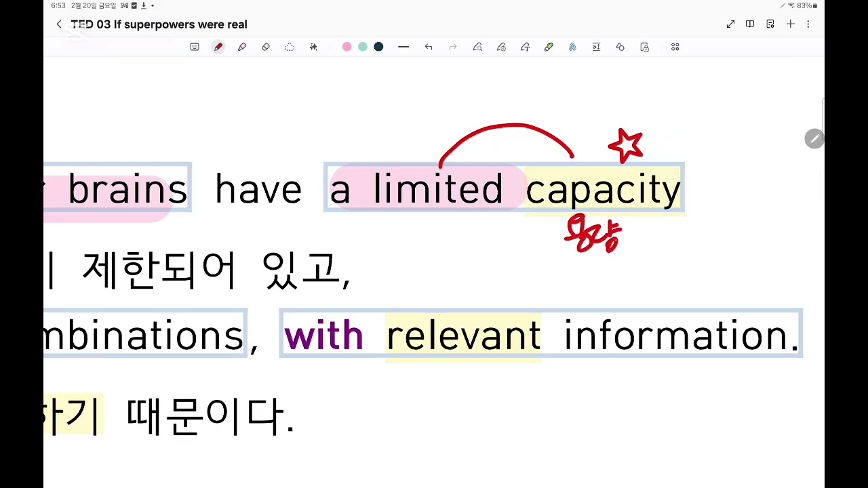Toggle full screen with the expand arrows icon
Viewport: 868px width, 488px height.
[x=730, y=24]
